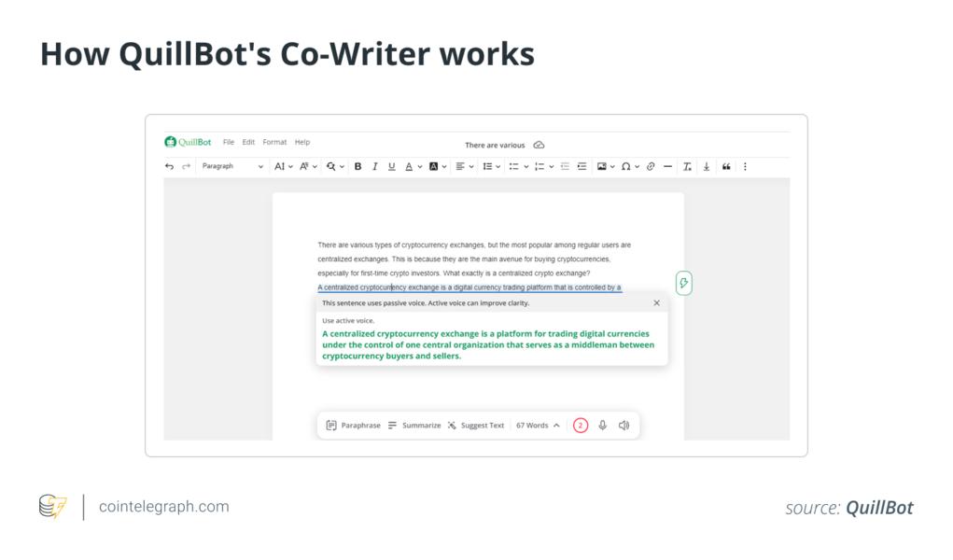Open the Edit menu
The width and height of the screenshot is (953, 560).
pos(248,142)
